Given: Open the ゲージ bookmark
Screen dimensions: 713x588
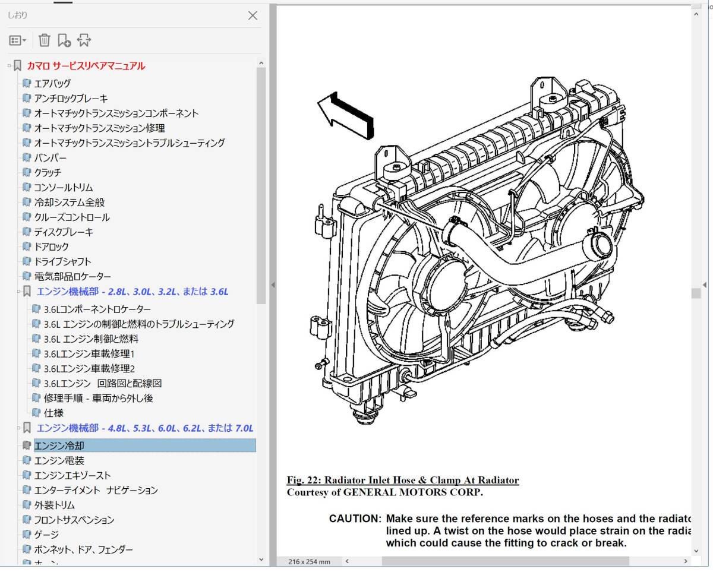Looking at the screenshot, I should (46, 535).
